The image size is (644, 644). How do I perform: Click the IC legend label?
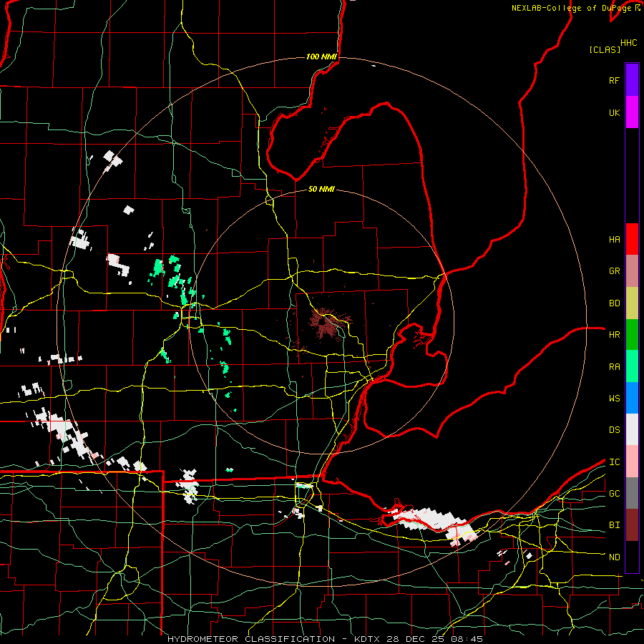point(614,462)
